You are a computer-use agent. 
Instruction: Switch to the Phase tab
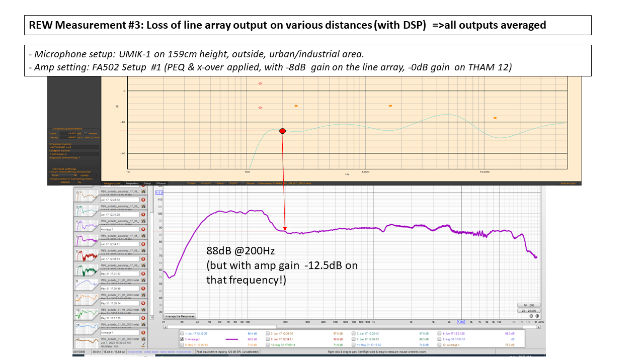[161, 183]
